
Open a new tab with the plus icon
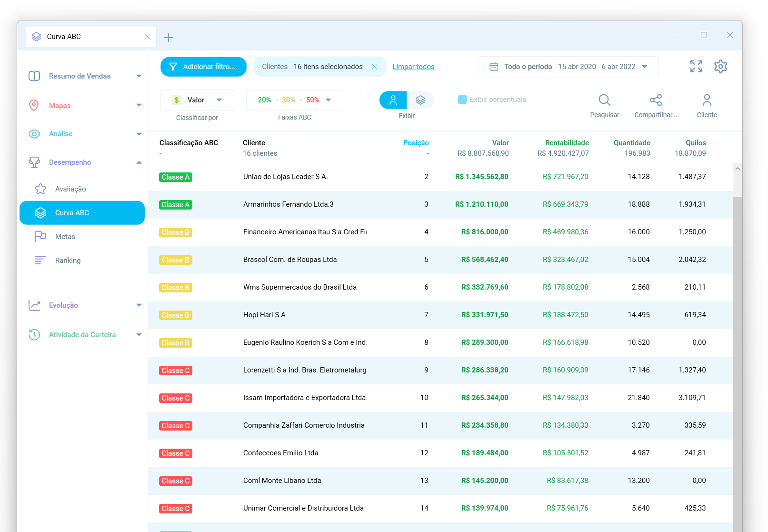click(169, 38)
